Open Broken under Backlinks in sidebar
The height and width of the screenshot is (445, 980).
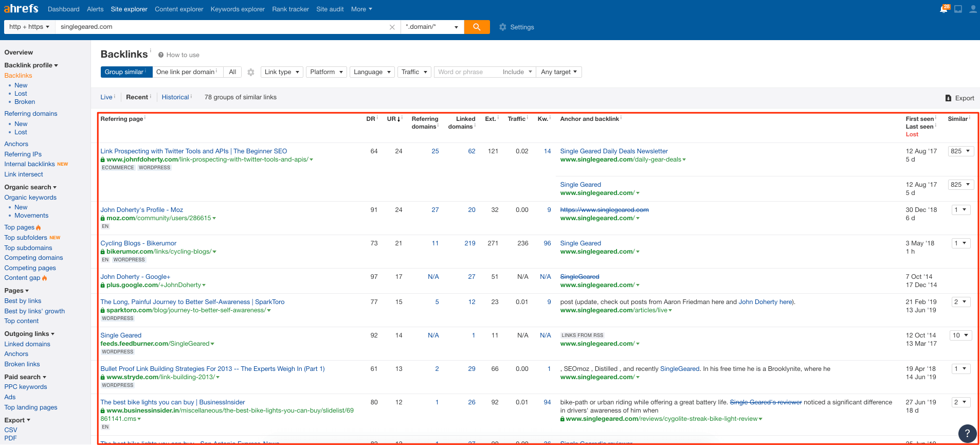25,102
